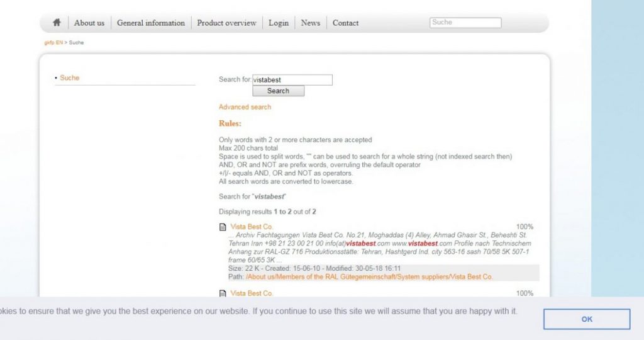This screenshot has height=340, width=644.
Task: Open the Contact page
Action: [x=345, y=23]
